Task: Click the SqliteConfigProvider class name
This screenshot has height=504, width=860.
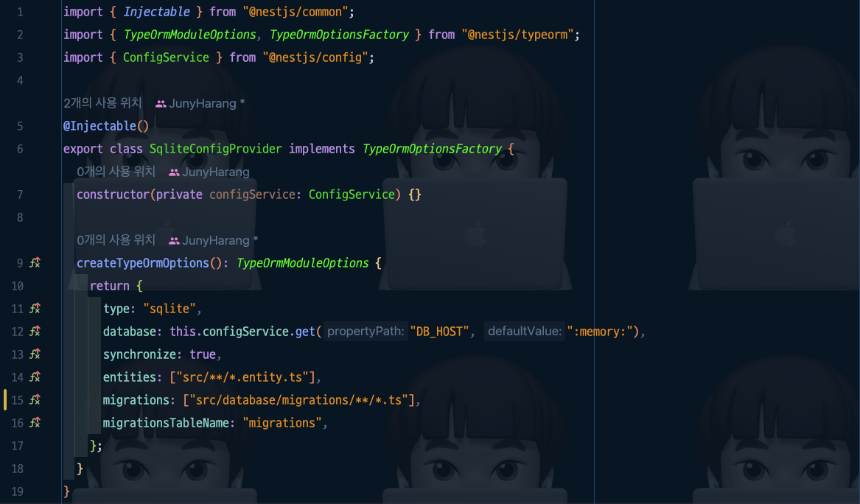Action: 215,149
